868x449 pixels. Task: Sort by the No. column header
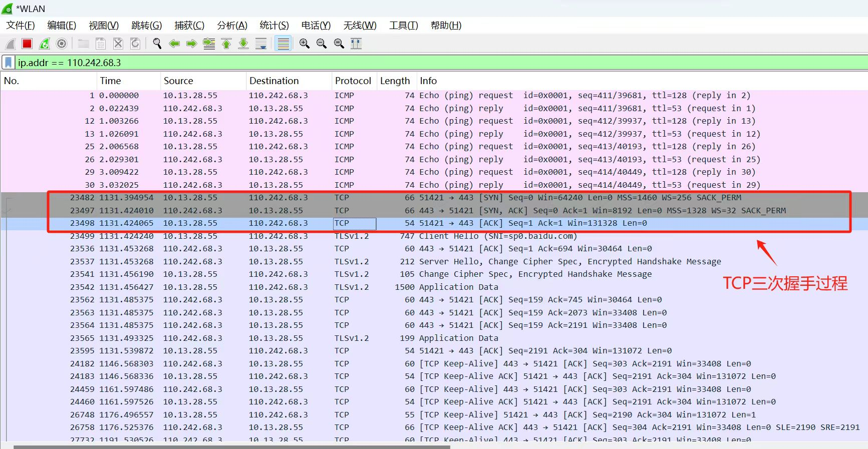[x=49, y=81]
